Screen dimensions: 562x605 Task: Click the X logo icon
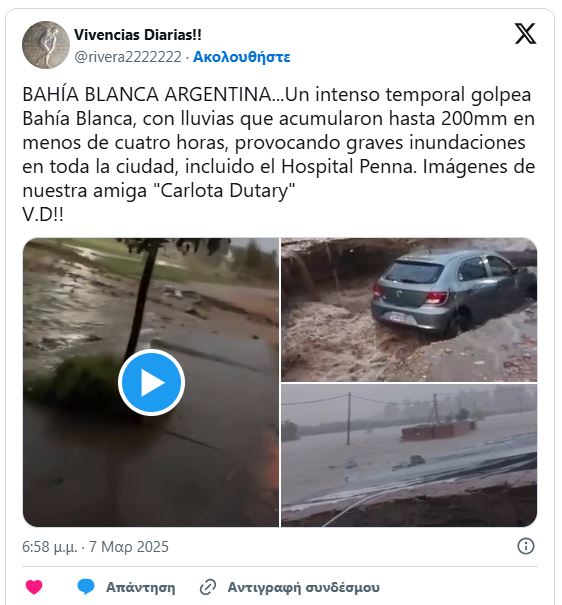(525, 34)
